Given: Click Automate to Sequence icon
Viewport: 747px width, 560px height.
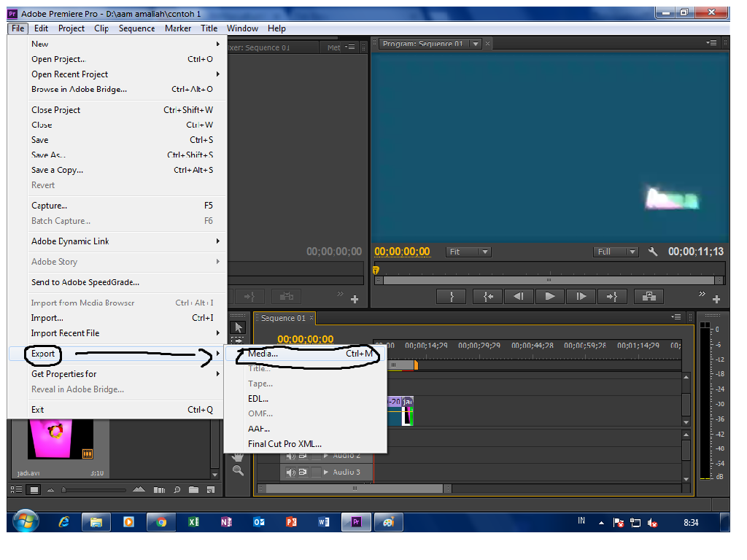Looking at the screenshot, I should (x=159, y=489).
